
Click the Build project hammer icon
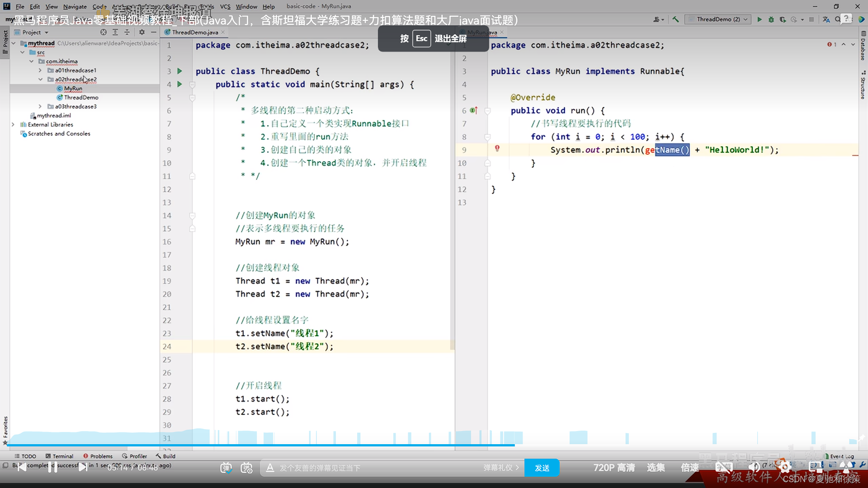click(676, 19)
